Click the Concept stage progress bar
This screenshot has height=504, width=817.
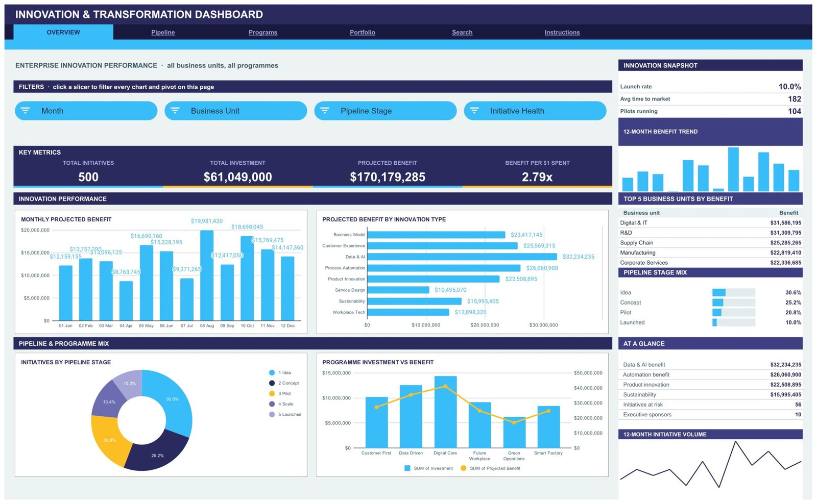[x=733, y=303]
